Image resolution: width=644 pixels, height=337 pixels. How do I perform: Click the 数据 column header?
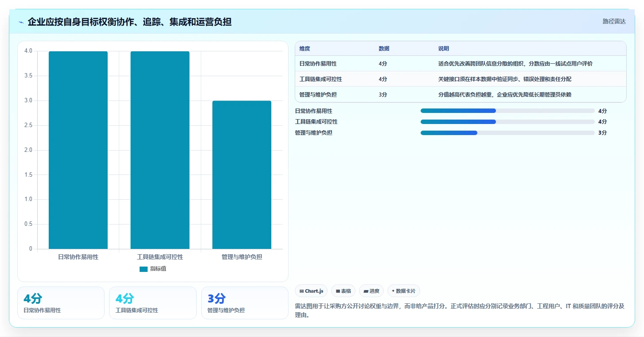pos(384,49)
